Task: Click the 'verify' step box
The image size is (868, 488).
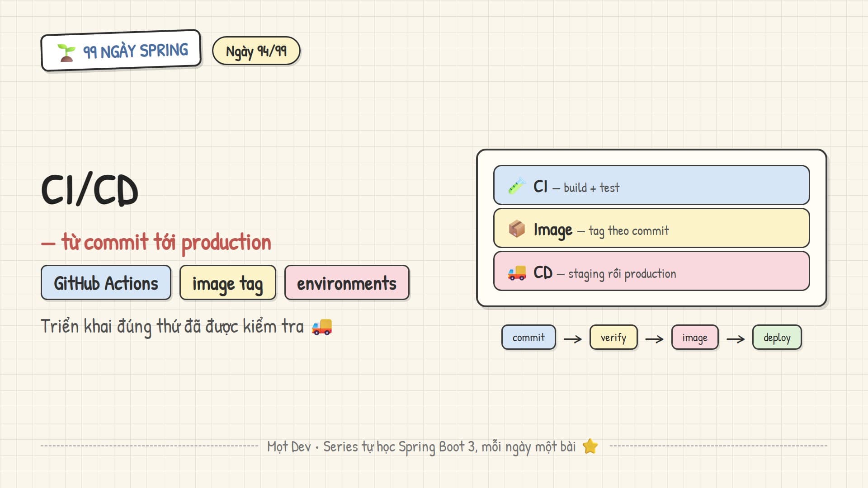Action: coord(613,338)
